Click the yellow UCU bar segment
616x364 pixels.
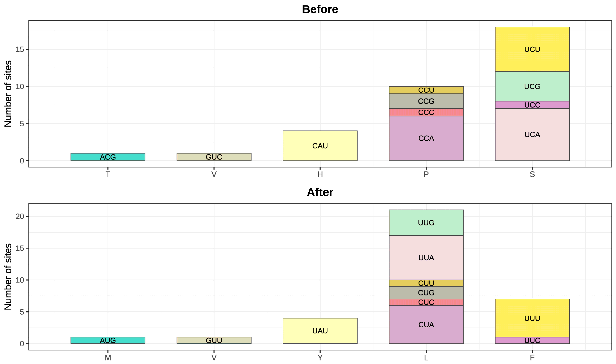(x=532, y=49)
